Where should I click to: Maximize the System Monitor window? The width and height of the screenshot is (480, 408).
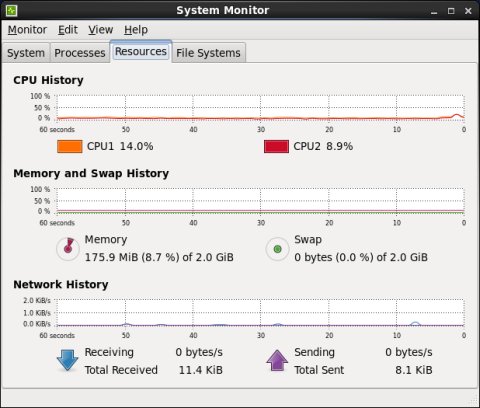pyautogui.click(x=451, y=11)
